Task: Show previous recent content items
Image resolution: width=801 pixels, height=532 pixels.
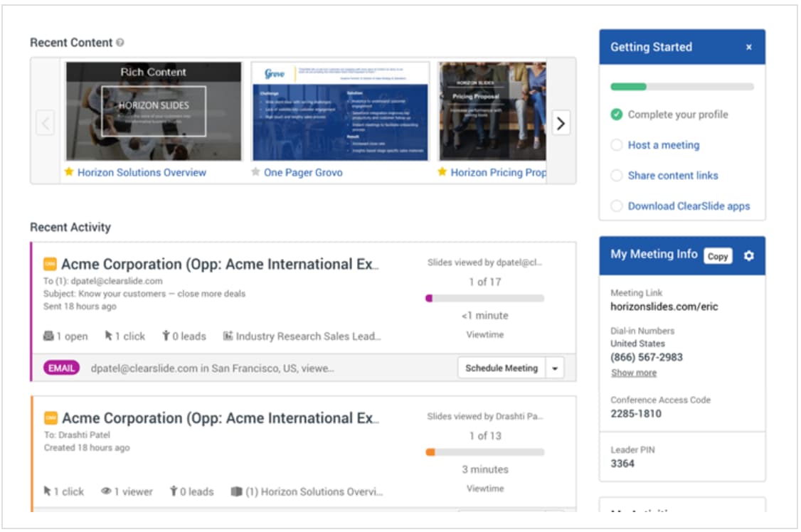Action: [46, 123]
